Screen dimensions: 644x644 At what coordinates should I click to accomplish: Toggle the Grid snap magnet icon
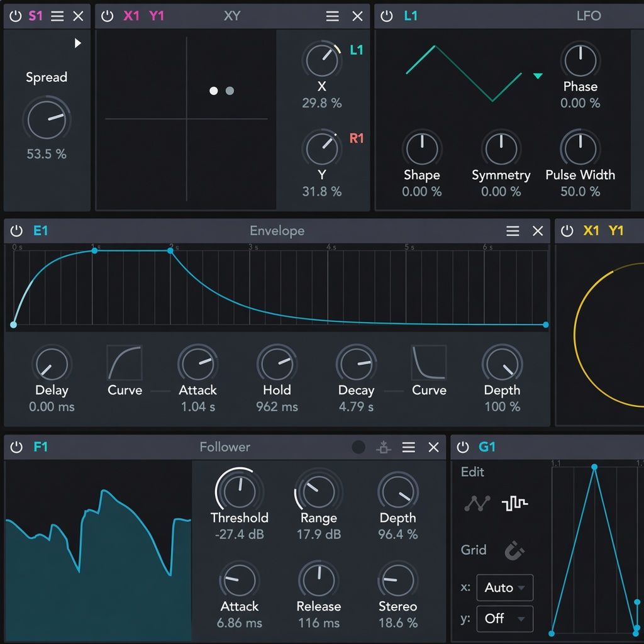tap(514, 550)
